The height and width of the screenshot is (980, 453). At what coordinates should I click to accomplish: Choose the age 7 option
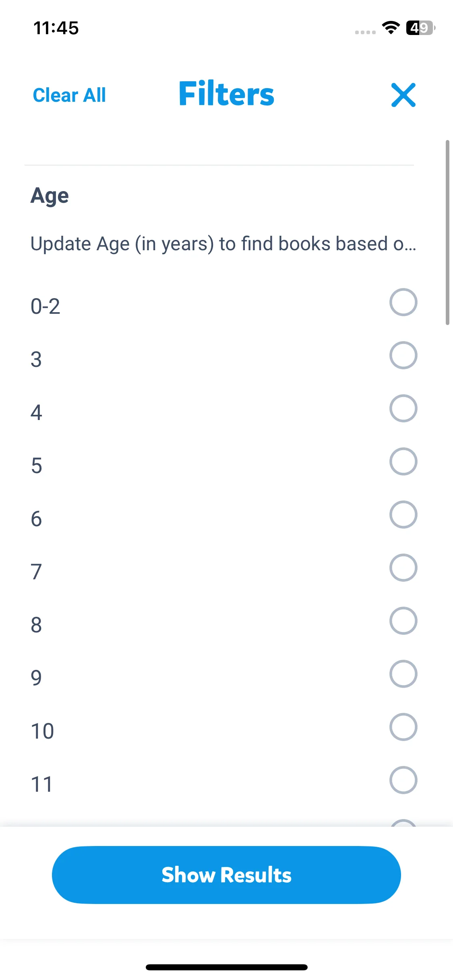click(403, 568)
